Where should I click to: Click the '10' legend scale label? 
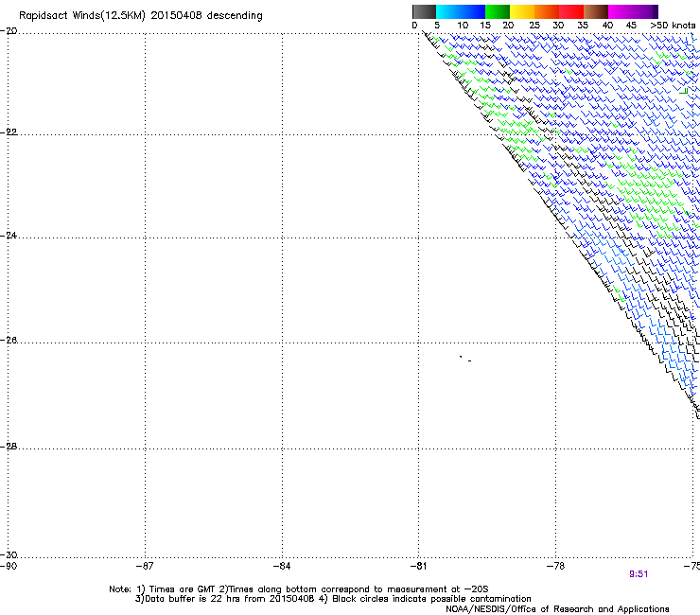click(463, 25)
